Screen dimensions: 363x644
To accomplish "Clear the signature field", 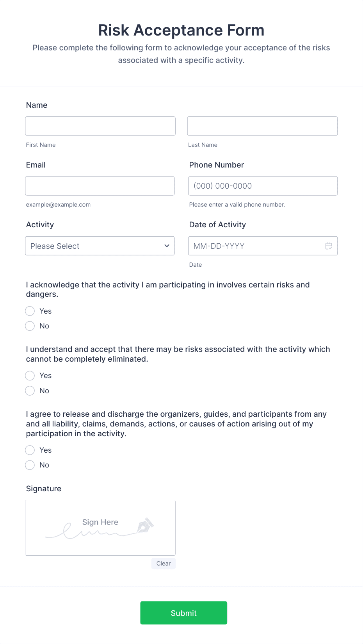I will coord(163,564).
